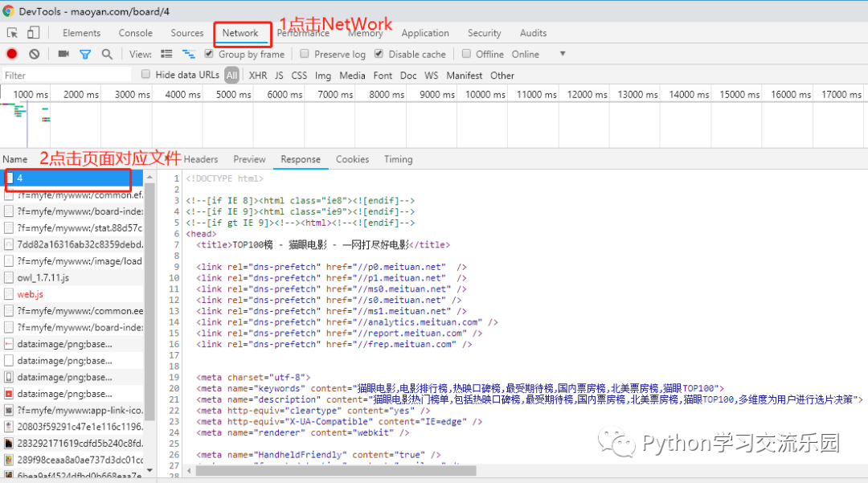This screenshot has height=483, width=868.
Task: Select the ?f=myfe/mywww:/image/load request
Action: click(x=72, y=261)
